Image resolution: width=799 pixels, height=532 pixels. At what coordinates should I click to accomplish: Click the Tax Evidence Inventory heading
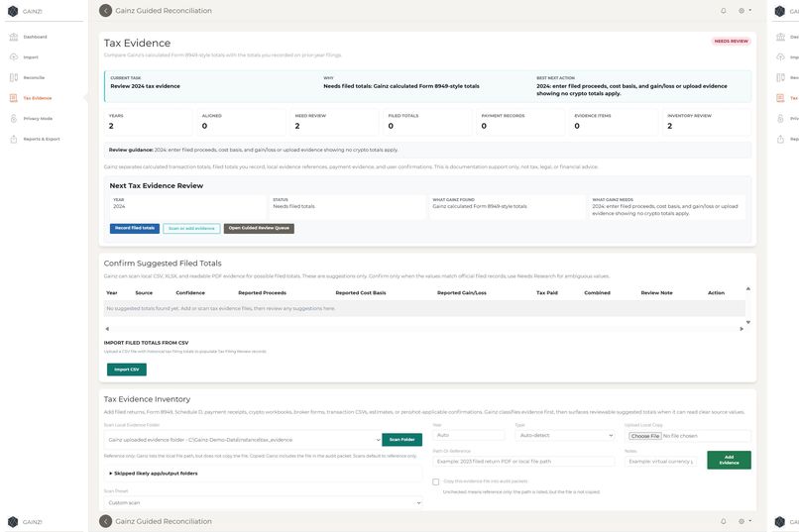pyautogui.click(x=147, y=399)
